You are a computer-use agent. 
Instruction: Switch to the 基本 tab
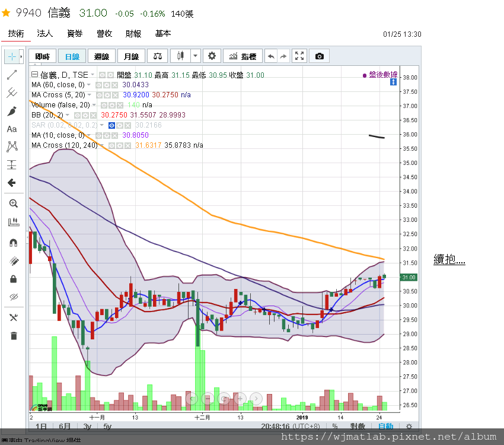(163, 33)
